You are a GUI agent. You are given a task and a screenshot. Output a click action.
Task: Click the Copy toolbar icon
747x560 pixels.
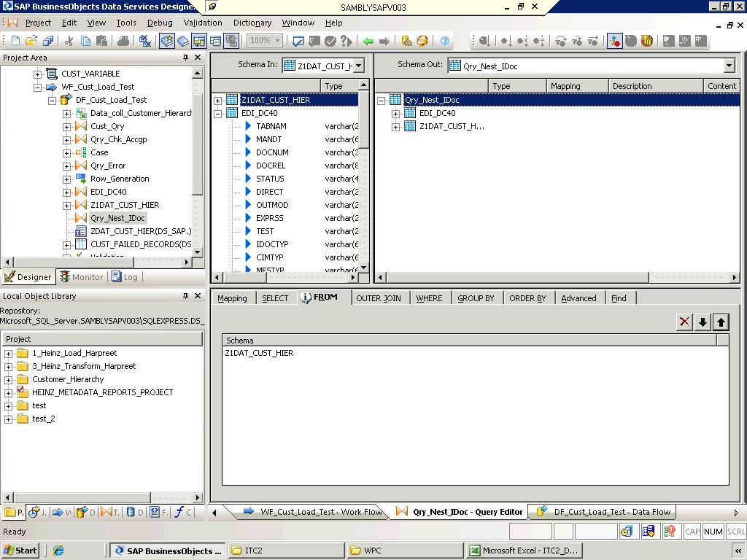[85, 41]
